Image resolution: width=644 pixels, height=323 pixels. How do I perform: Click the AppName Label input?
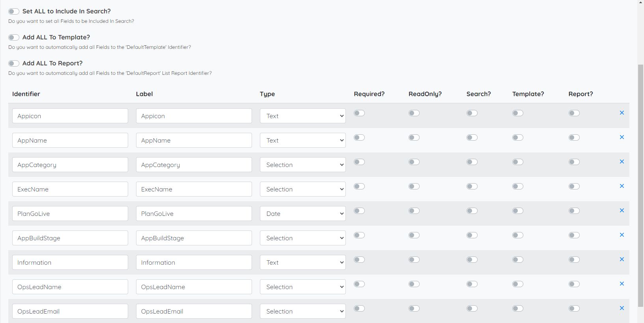(194, 140)
